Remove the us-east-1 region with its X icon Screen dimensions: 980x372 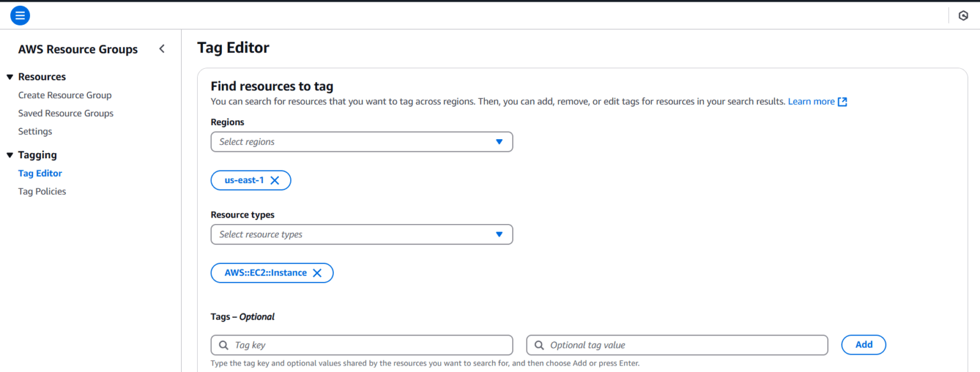(275, 180)
